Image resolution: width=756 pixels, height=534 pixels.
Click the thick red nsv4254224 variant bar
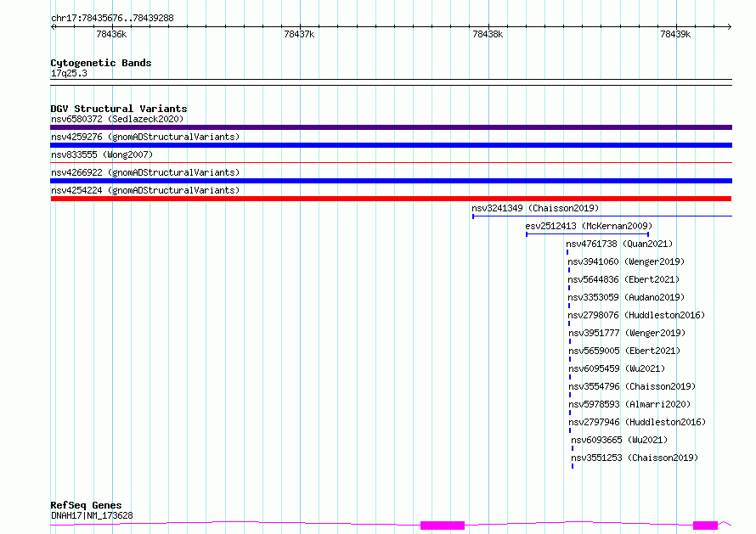391,199
